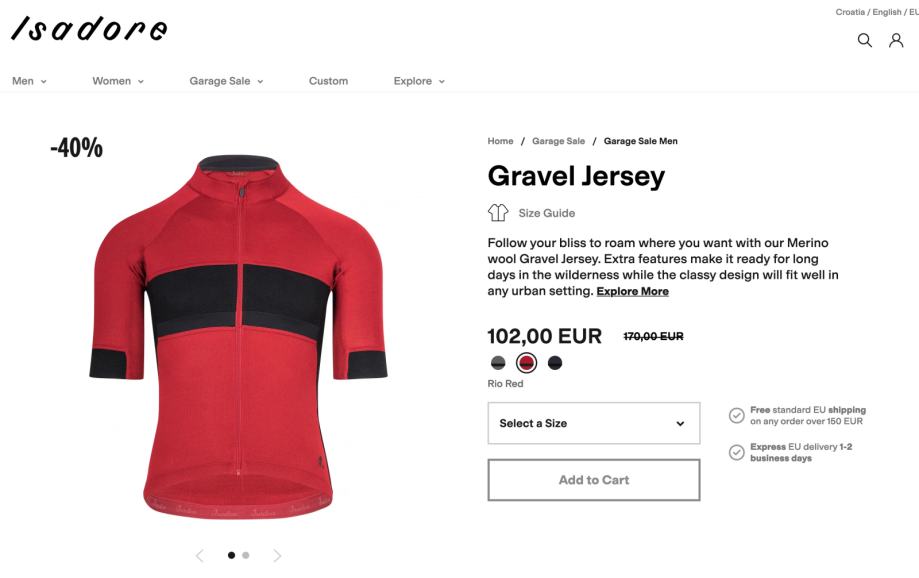Expand the Select a Size dropdown

point(594,423)
